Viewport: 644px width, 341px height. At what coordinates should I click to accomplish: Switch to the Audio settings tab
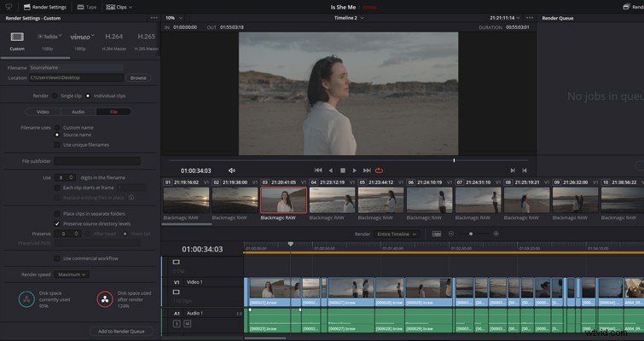pyautogui.click(x=78, y=112)
